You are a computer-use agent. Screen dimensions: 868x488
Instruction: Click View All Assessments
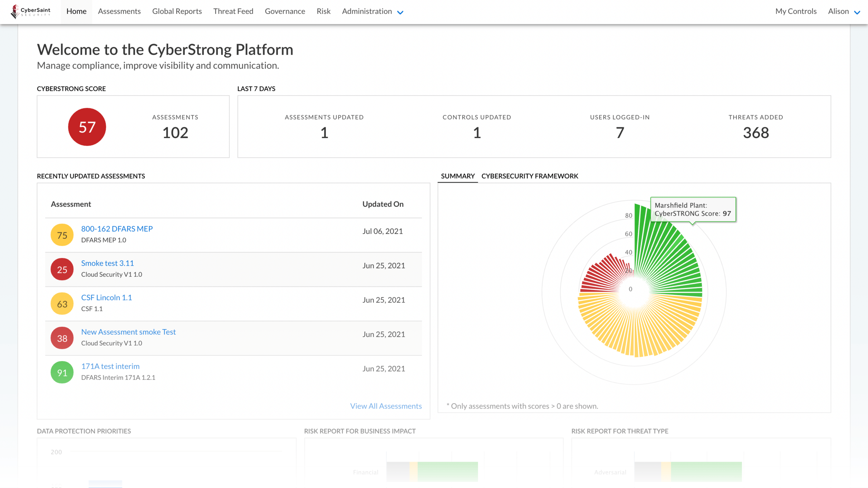[x=385, y=406]
